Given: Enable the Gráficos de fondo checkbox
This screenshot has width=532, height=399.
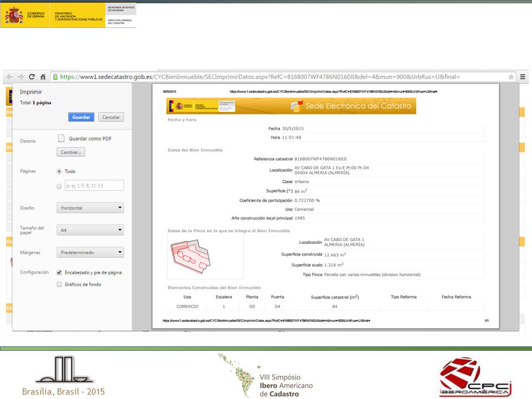Looking at the screenshot, I should (x=59, y=284).
